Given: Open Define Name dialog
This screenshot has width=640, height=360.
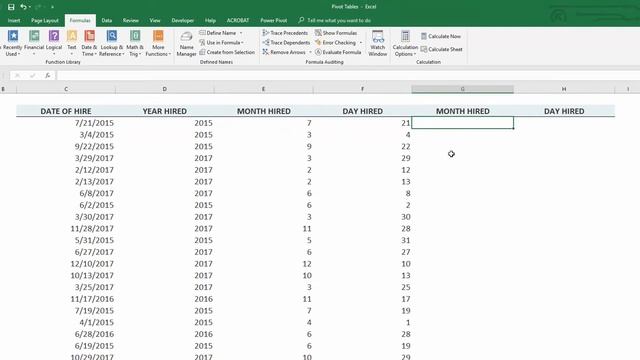Looking at the screenshot, I should (218, 33).
